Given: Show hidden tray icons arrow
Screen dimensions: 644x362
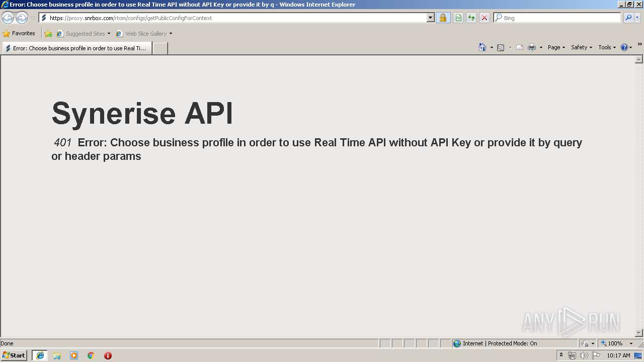Looking at the screenshot, I should (x=561, y=355).
